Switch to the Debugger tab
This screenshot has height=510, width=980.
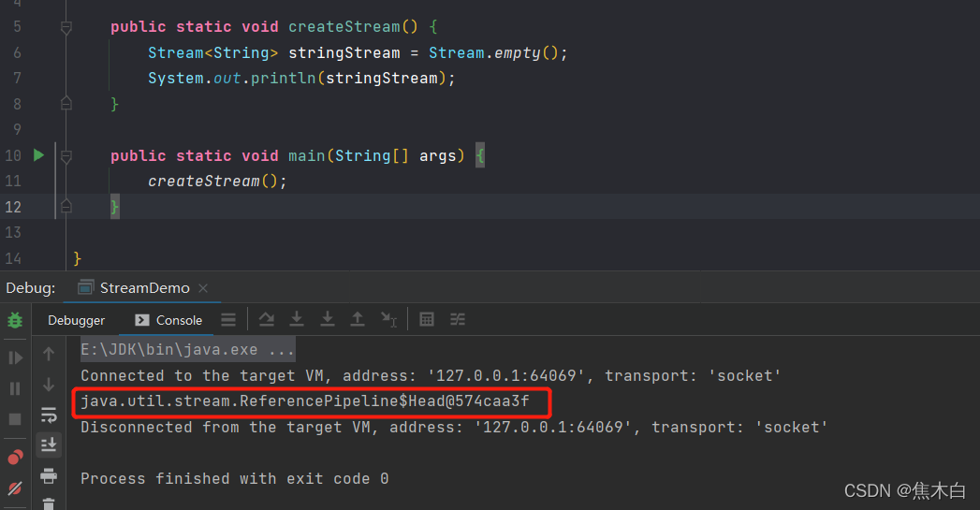coord(76,320)
